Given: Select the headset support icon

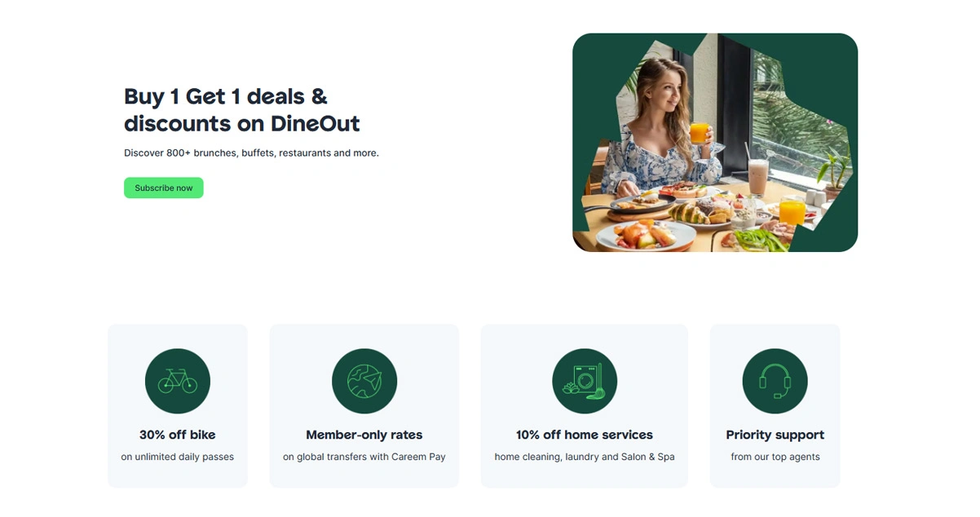Looking at the screenshot, I should 775,381.
